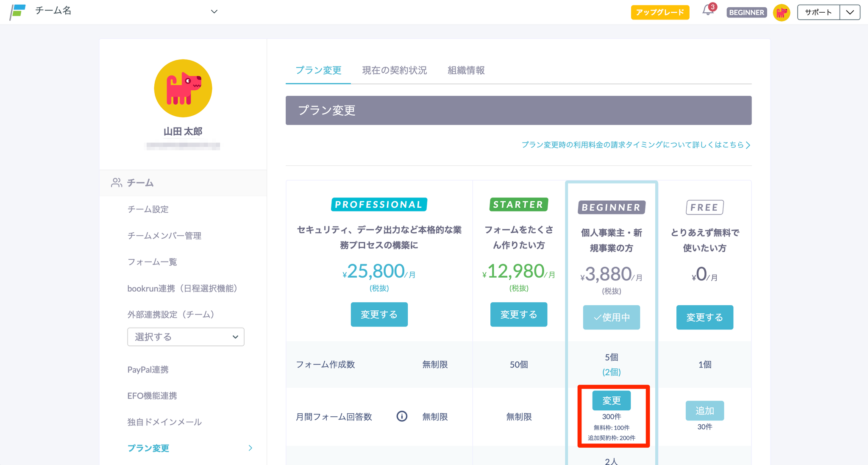
Task: Click 変更 button for BEGINNER response count
Action: [x=611, y=401]
